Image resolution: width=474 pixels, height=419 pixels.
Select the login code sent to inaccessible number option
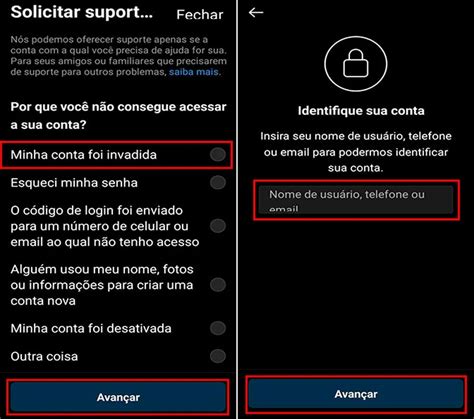[218, 226]
